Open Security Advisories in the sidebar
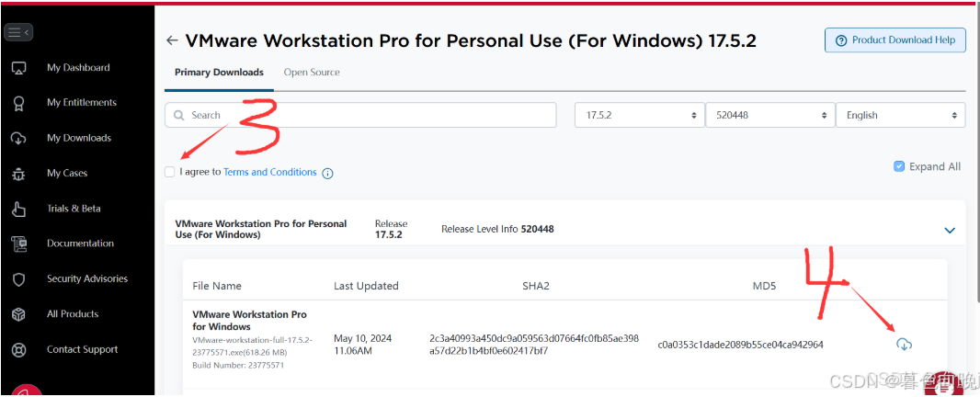This screenshot has height=397, width=980. [x=87, y=278]
